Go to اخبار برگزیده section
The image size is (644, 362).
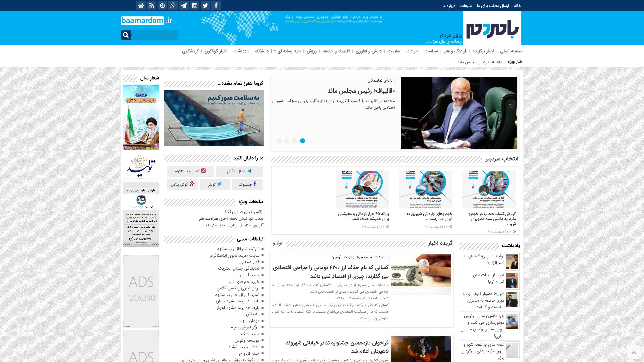tap(483, 51)
